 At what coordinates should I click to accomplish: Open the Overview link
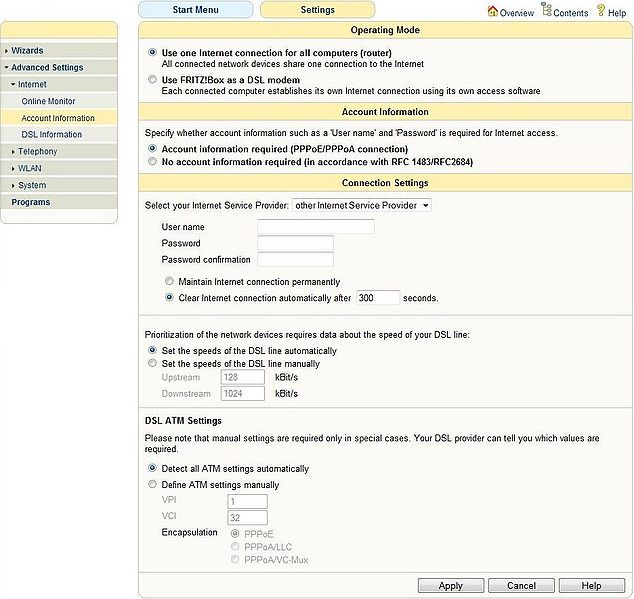tap(516, 13)
